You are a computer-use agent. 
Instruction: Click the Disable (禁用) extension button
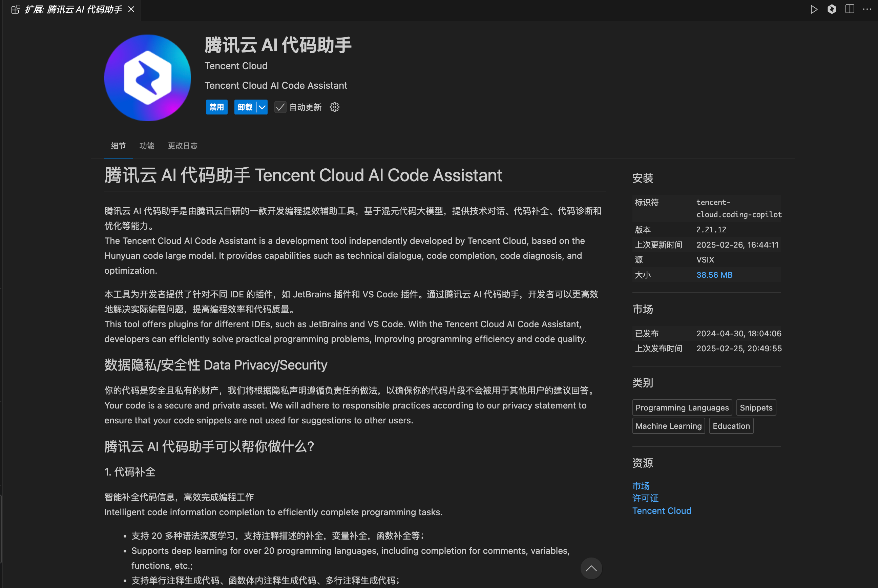[x=216, y=107]
